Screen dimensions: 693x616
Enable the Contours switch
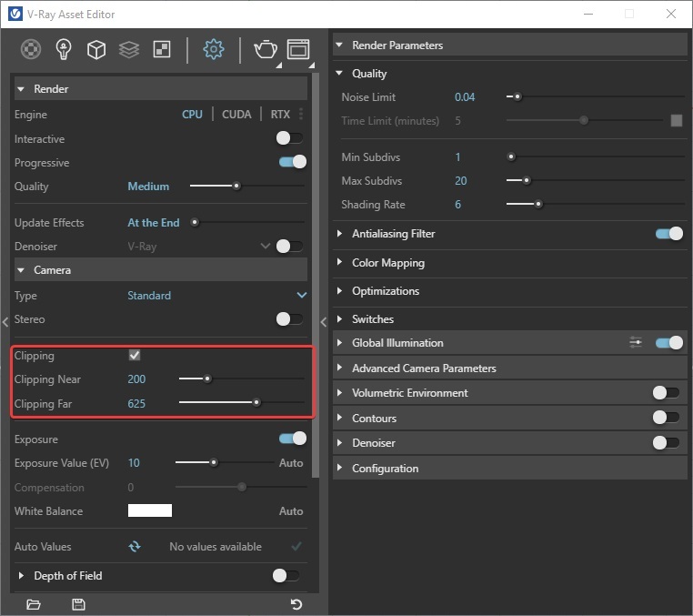pyautogui.click(x=667, y=417)
